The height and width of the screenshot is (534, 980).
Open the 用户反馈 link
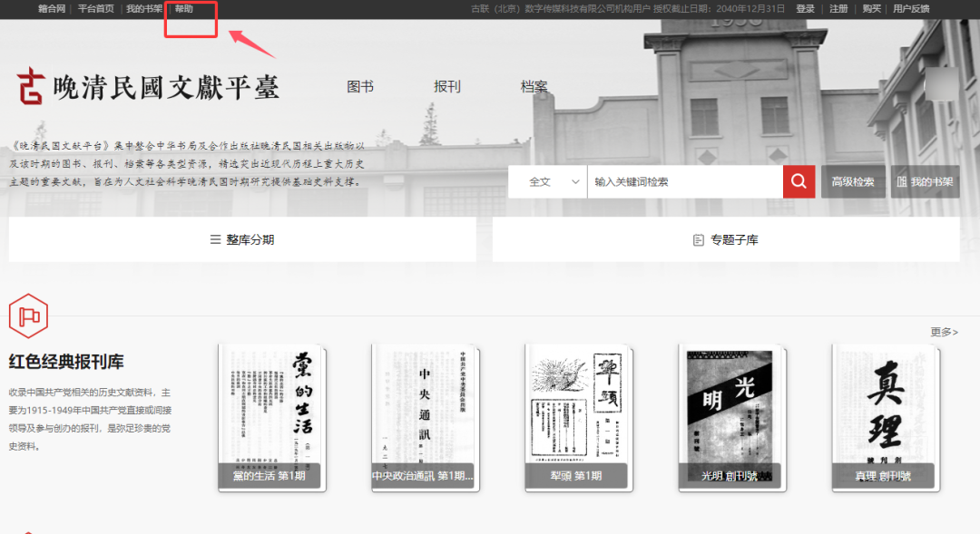pyautogui.click(x=911, y=9)
